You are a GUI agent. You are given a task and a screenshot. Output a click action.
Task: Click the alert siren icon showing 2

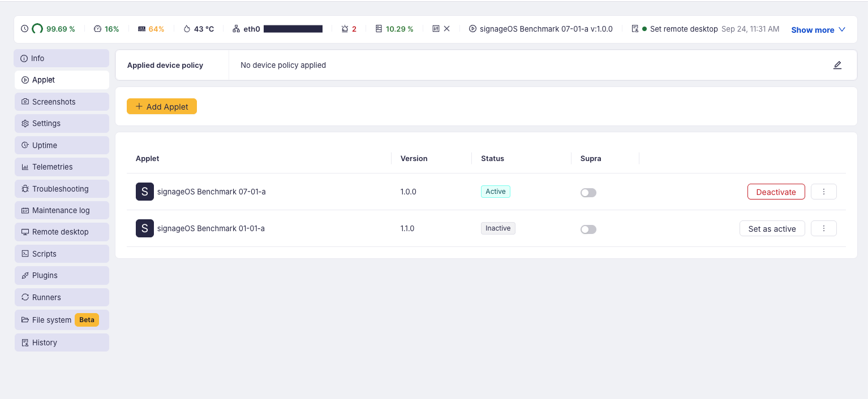345,29
